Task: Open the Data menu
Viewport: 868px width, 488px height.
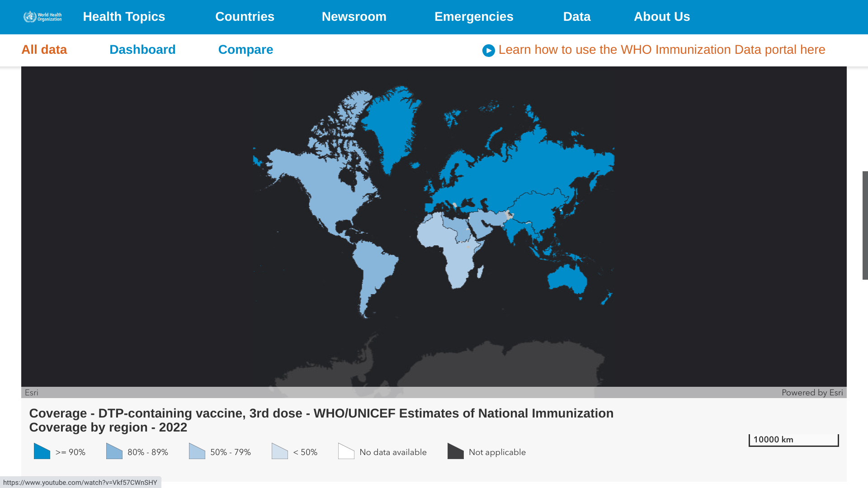Action: click(x=576, y=17)
